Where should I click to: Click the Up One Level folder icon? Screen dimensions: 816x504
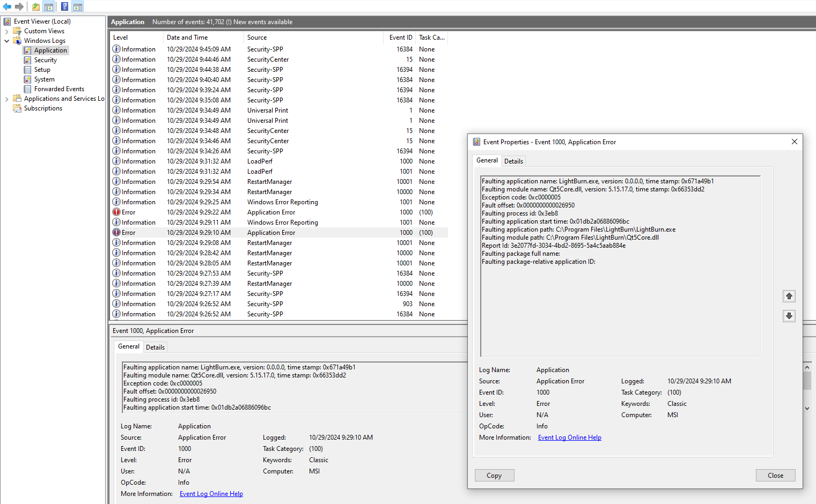coord(35,6)
